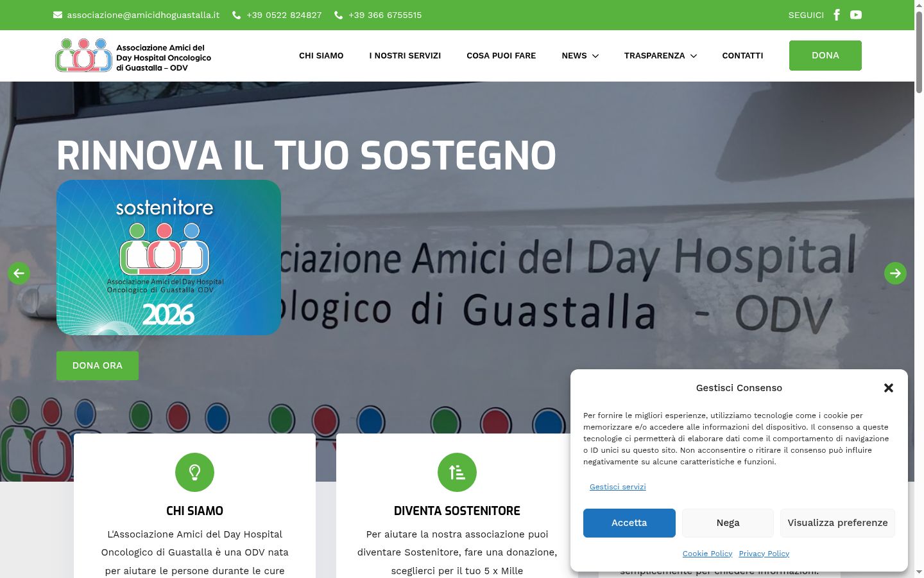
Task: Expand the News menu chevron
Action: pyautogui.click(x=595, y=56)
